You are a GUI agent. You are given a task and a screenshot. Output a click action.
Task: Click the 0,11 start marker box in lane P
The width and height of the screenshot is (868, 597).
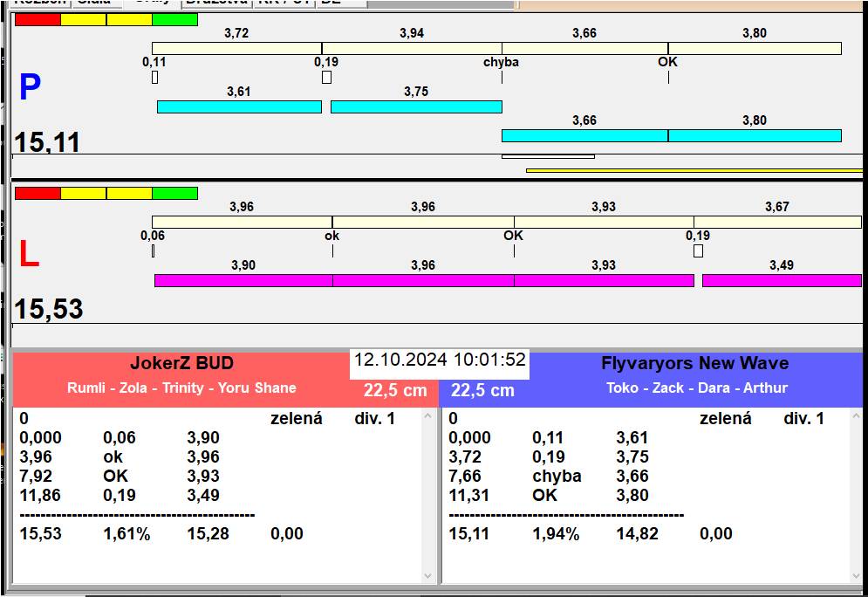tap(155, 77)
